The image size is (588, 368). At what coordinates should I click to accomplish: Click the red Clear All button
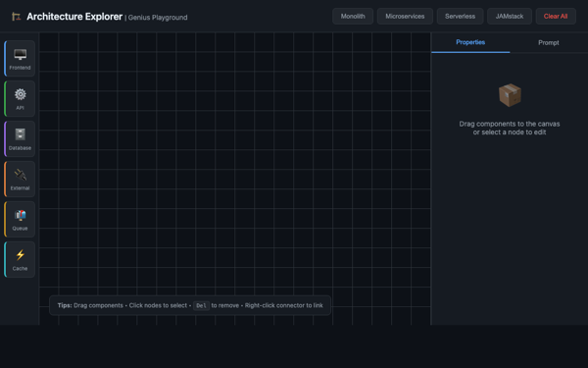coord(556,16)
